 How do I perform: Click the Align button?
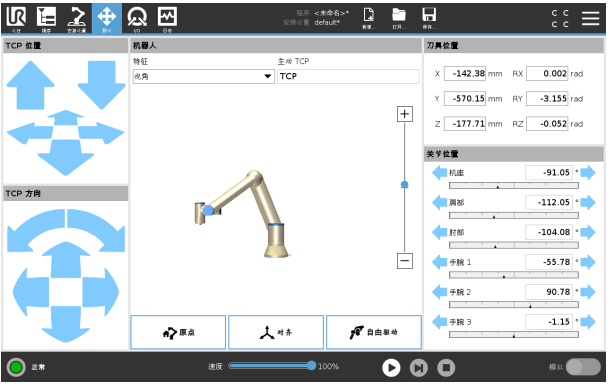276,332
